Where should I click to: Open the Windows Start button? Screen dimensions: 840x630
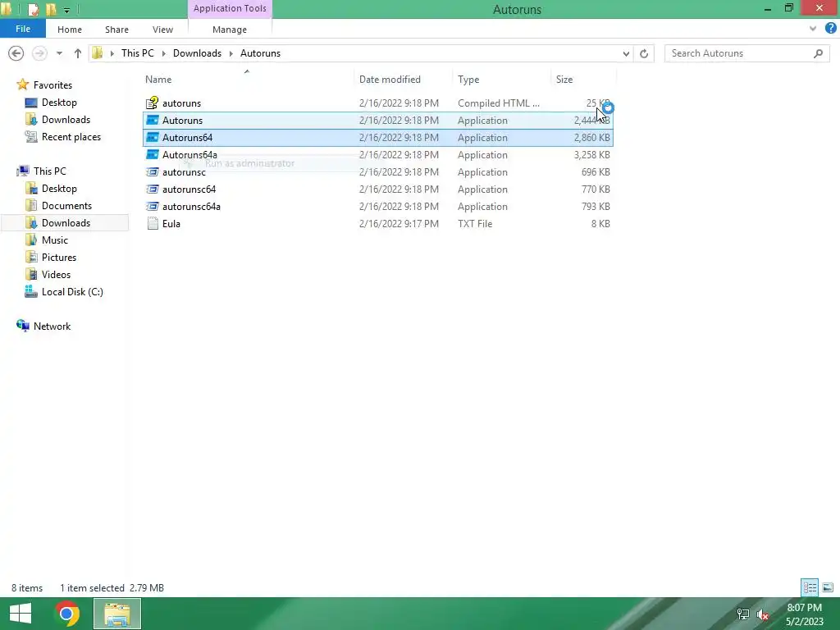pos(21,614)
